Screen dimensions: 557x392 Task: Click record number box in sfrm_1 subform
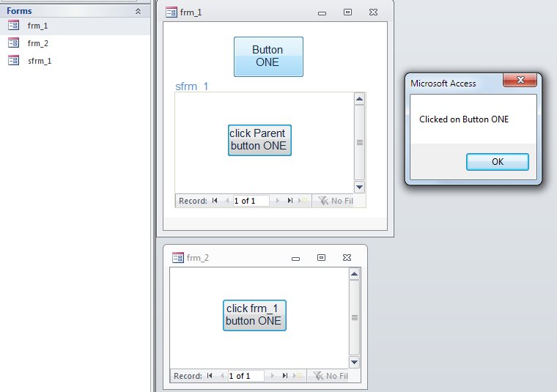251,201
